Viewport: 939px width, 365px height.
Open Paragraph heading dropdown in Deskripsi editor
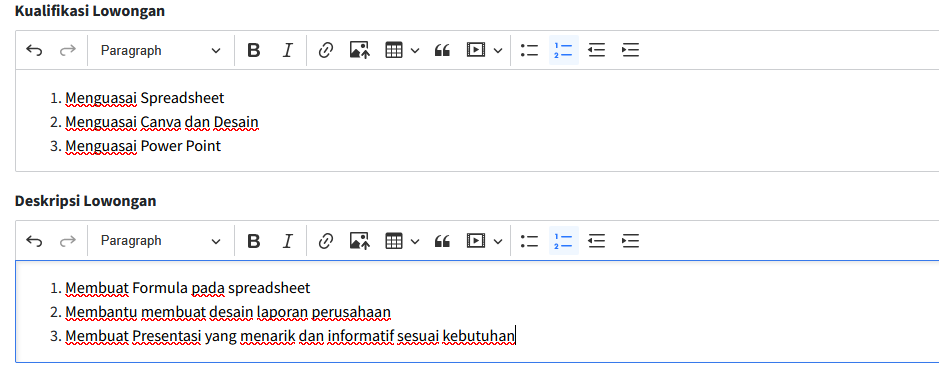point(160,240)
